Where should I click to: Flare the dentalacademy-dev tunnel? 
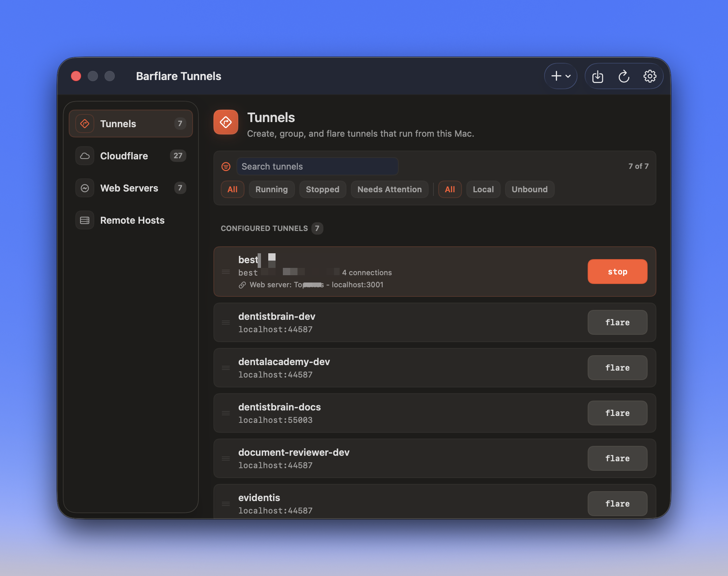pyautogui.click(x=617, y=368)
